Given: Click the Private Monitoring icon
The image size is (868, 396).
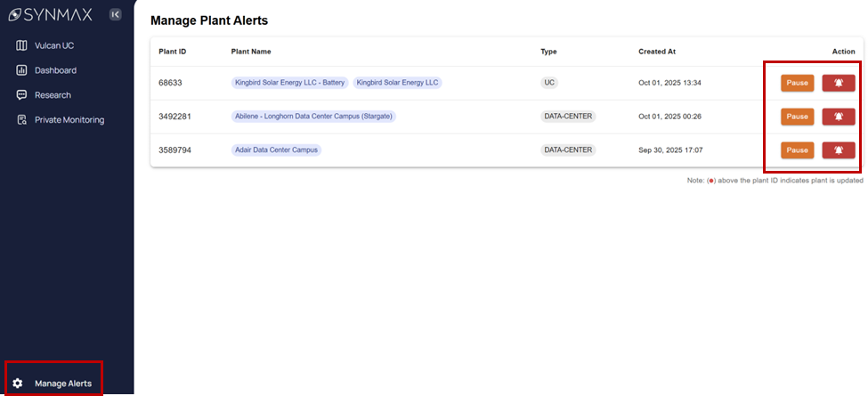Looking at the screenshot, I should (21, 120).
